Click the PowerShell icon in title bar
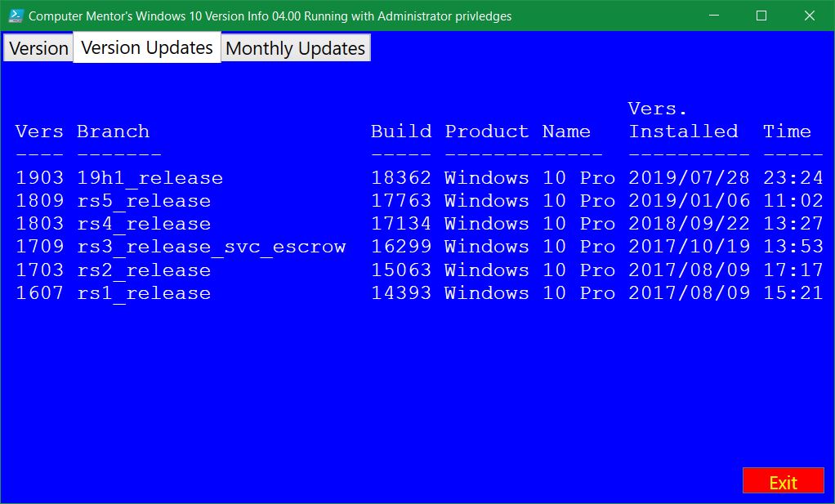This screenshot has height=504, width=835. pos(16,16)
